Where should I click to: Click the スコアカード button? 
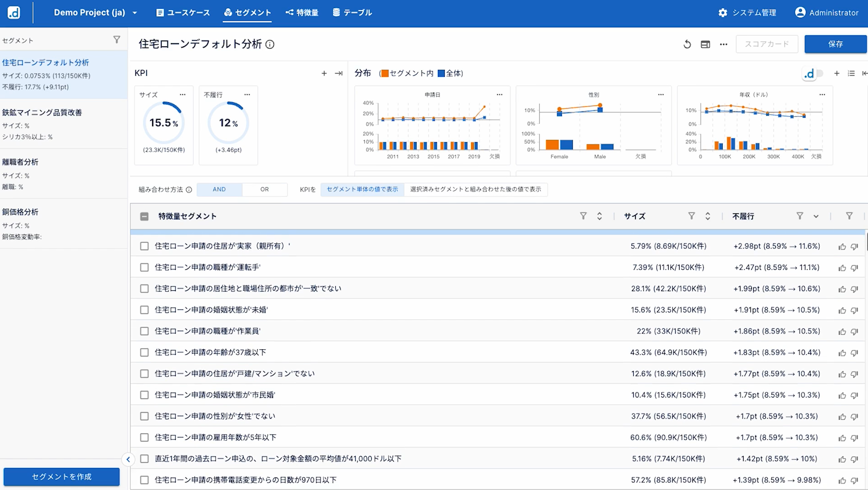(767, 44)
